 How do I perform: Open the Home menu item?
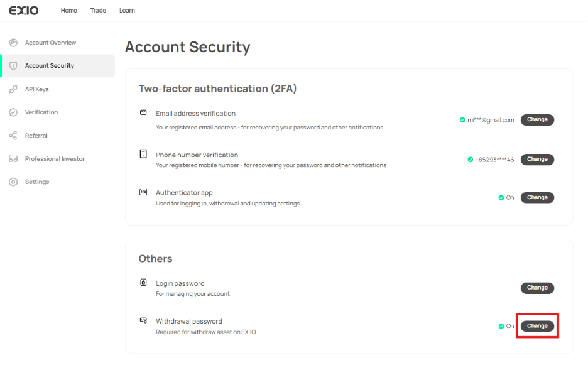[x=69, y=11]
